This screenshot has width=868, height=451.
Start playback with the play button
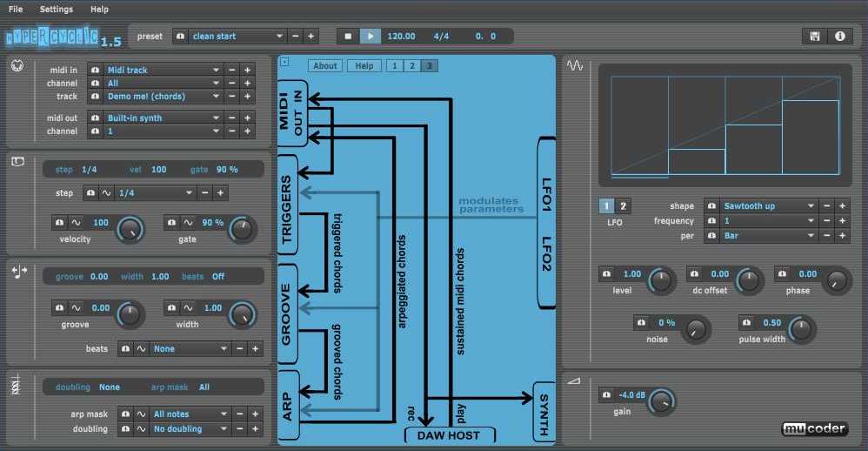[x=371, y=37]
